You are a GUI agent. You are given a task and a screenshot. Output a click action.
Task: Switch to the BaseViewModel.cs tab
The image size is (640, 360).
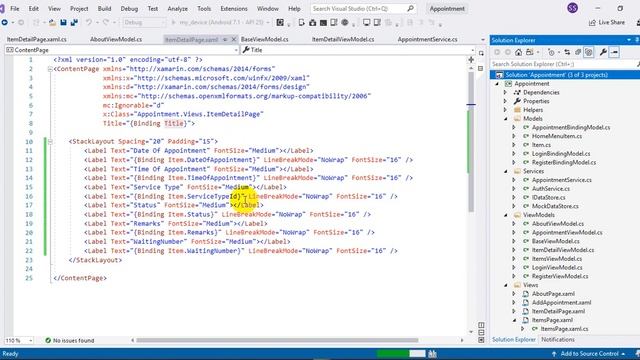click(264, 40)
